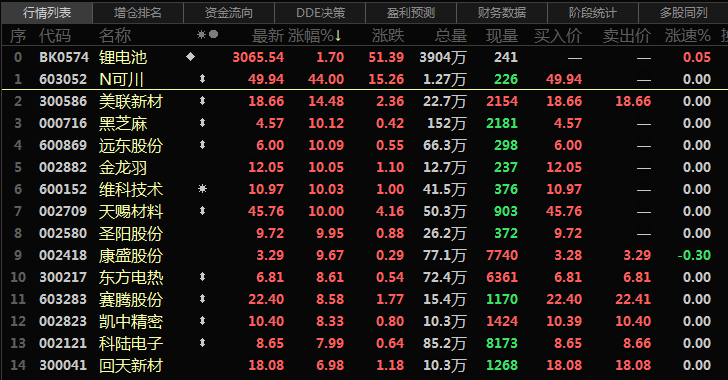This screenshot has height=380, width=728.
Task: Sort by the 涨跌 column header
Action: (388, 36)
